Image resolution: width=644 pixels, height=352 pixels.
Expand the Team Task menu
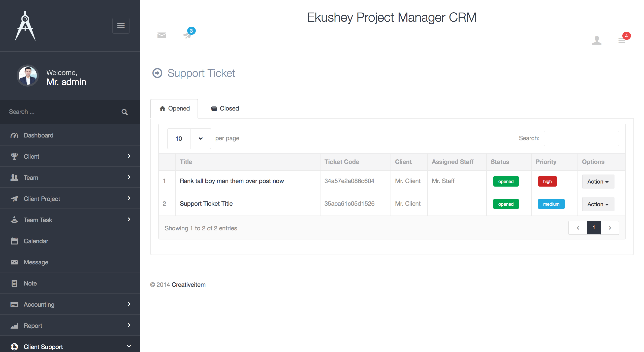38,220
